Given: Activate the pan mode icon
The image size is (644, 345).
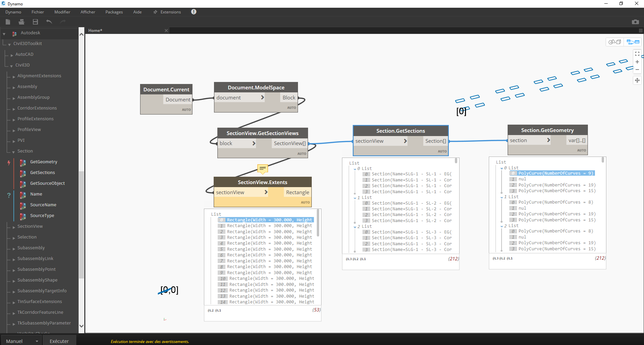Looking at the screenshot, I should pos(637,80).
